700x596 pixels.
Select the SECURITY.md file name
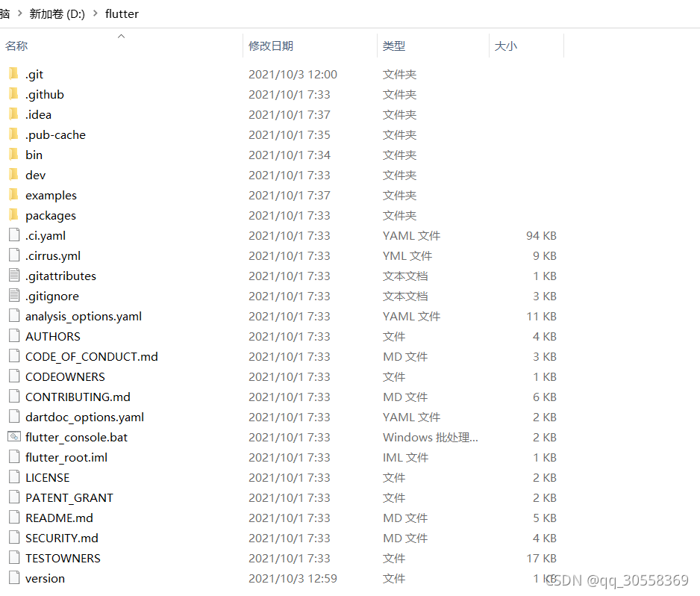[x=62, y=538]
